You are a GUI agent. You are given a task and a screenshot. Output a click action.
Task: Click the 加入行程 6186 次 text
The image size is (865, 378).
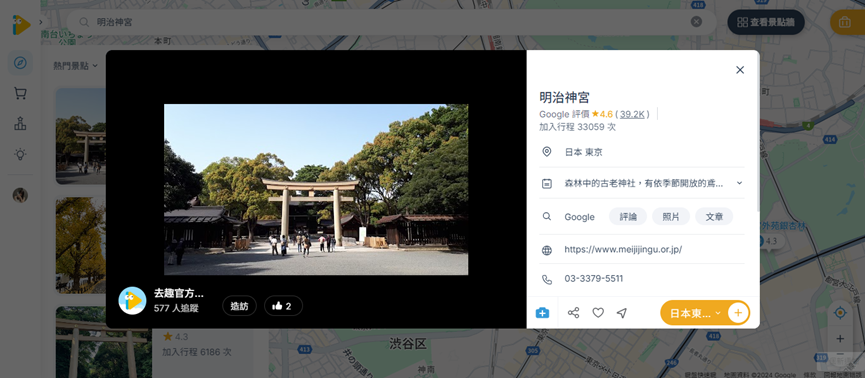pyautogui.click(x=197, y=352)
